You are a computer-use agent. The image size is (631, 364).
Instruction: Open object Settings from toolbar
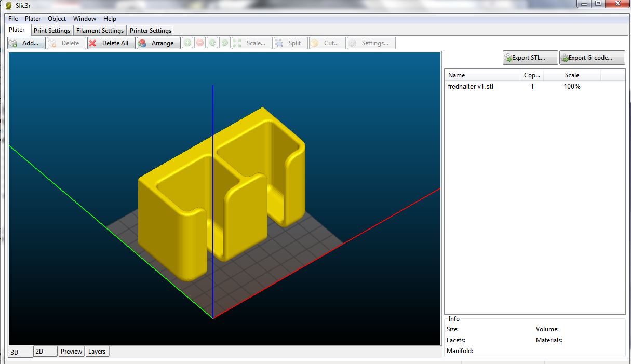pos(371,43)
